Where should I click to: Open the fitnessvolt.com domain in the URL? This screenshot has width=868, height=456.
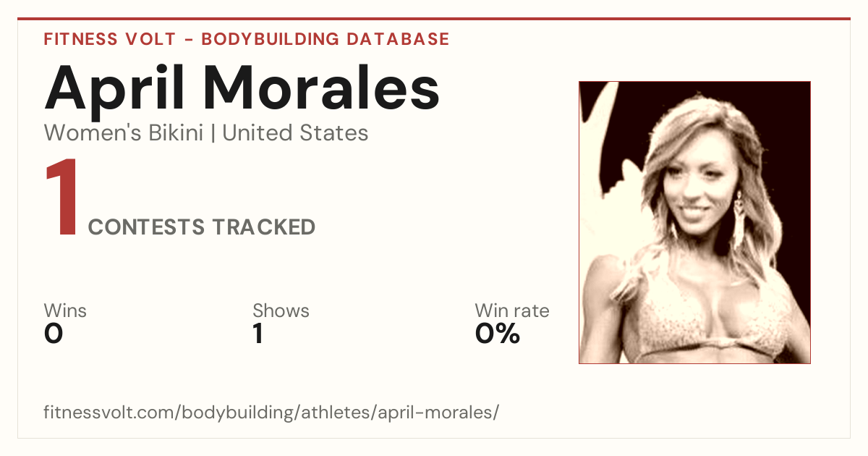coord(109,413)
